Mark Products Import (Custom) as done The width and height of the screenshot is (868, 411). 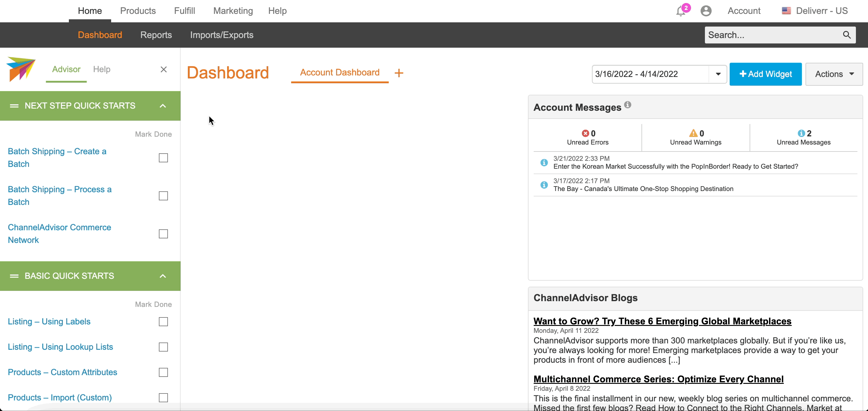tap(163, 398)
